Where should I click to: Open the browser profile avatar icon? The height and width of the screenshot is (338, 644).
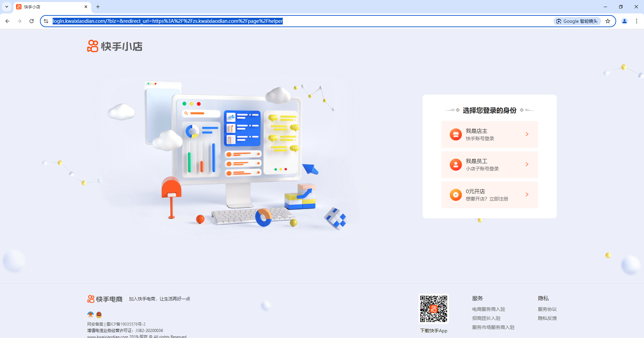click(x=625, y=21)
